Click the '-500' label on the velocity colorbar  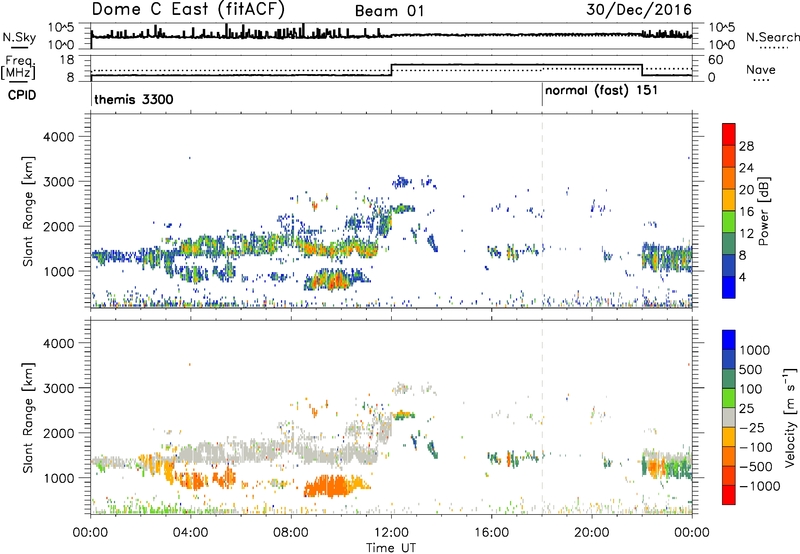[x=755, y=467]
